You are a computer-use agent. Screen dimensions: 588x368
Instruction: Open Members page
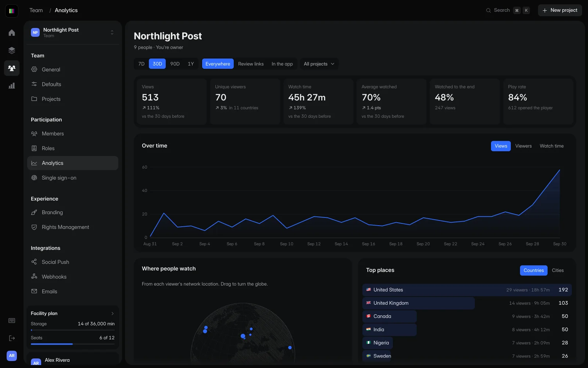point(73,134)
